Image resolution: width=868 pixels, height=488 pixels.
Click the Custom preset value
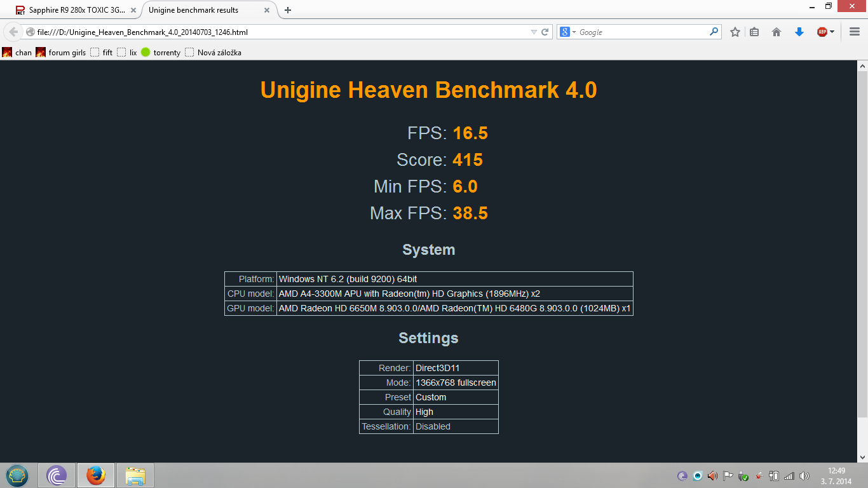tap(456, 397)
